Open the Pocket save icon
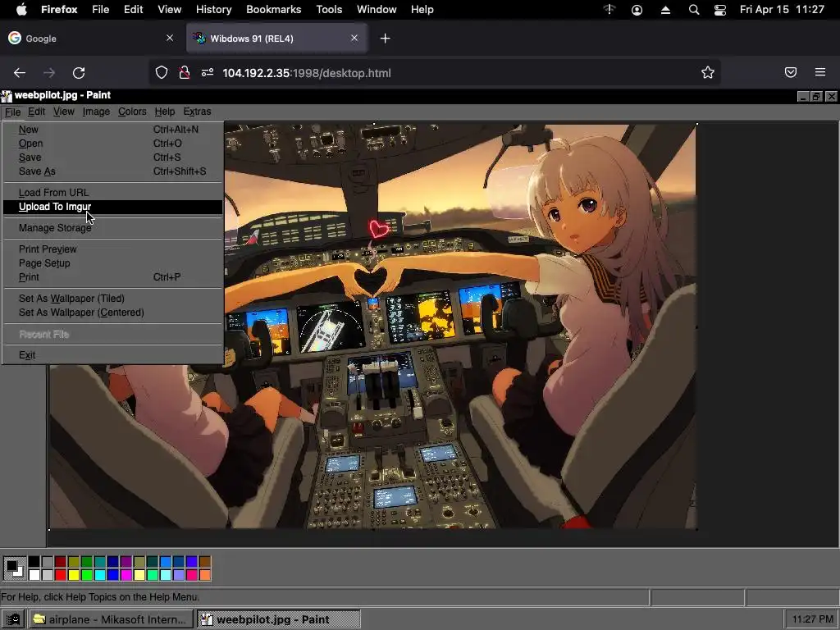The width and height of the screenshot is (840, 630). (x=791, y=73)
